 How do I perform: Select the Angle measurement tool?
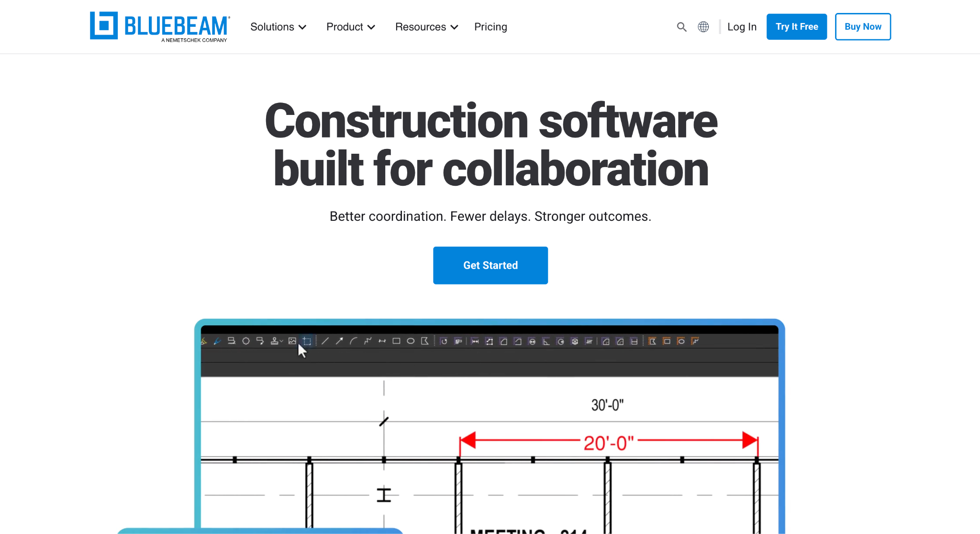(x=546, y=341)
